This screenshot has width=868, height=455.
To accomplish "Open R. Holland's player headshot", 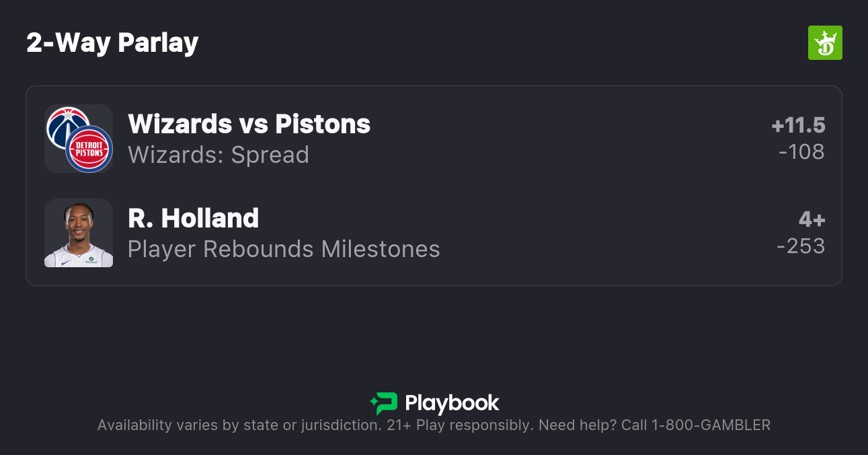I will click(79, 233).
